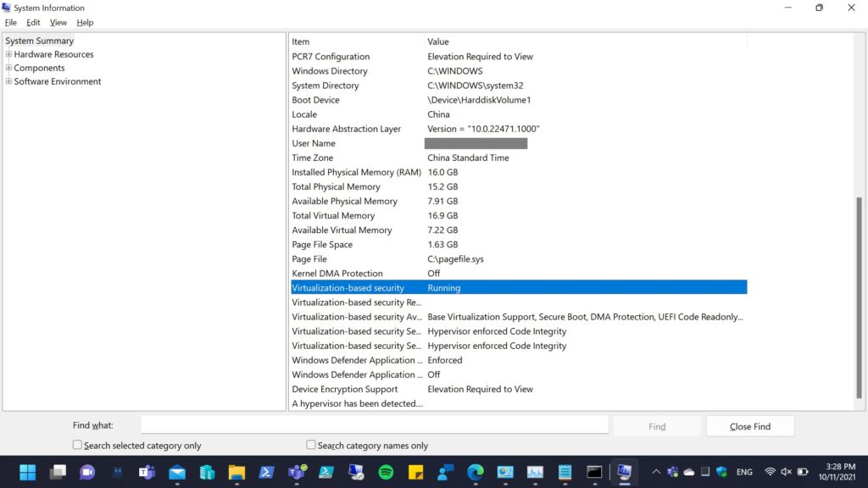Open the PowerShell taskbar icon
Image resolution: width=868 pixels, height=488 pixels.
pos(266,472)
